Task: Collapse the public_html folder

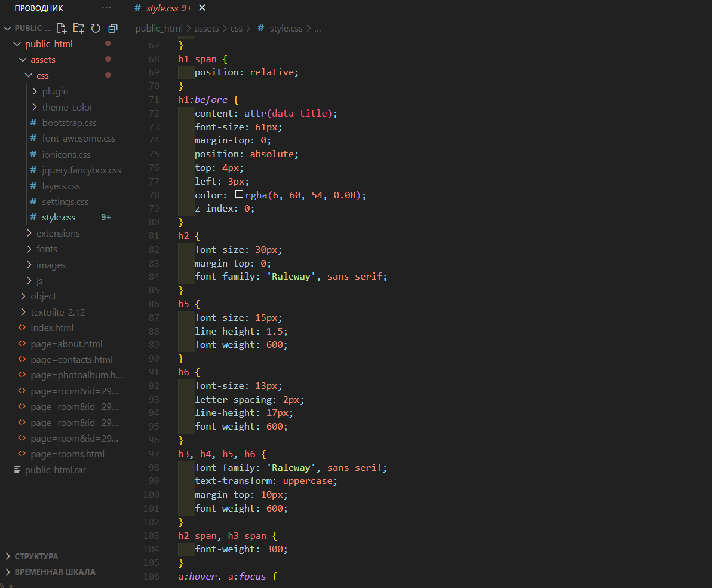Action: click(17, 44)
